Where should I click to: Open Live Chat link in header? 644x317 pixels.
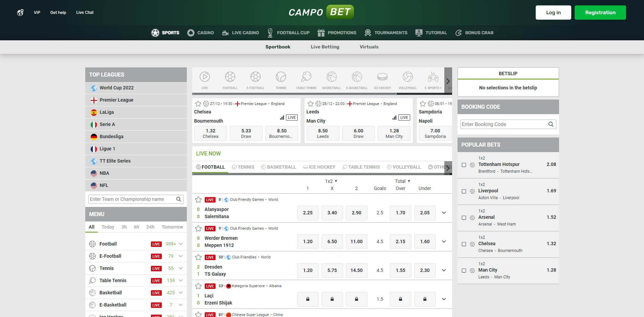pyautogui.click(x=85, y=13)
